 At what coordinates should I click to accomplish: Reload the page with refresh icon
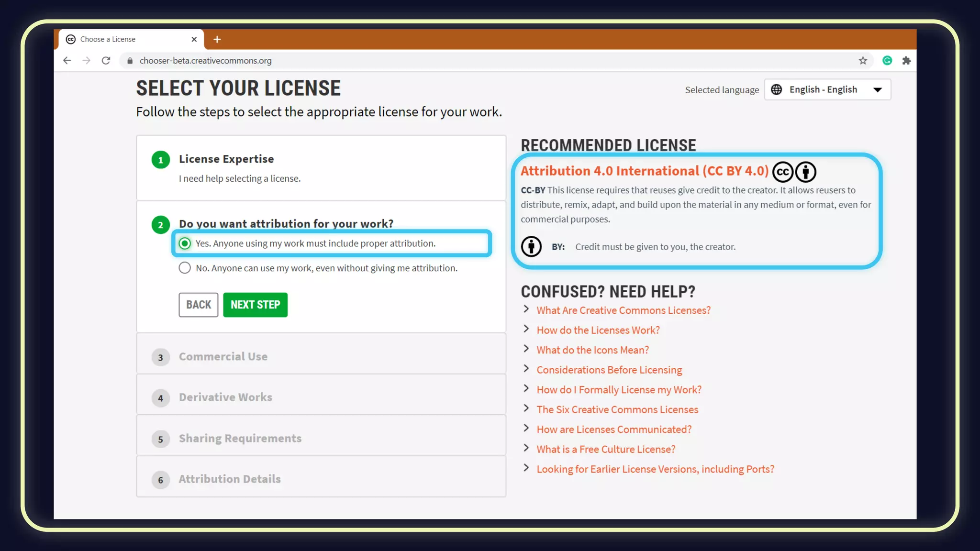tap(106, 61)
